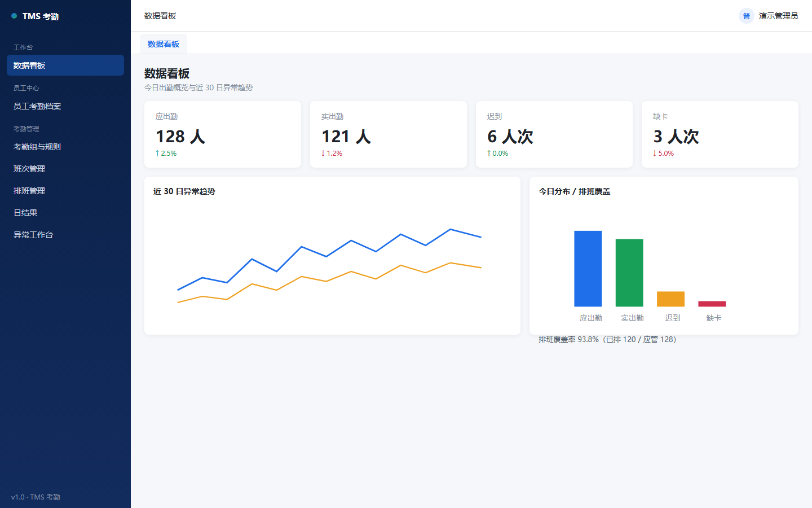Click the TMS 考勤 logo dot
Screen dimensions: 812x508
point(14,16)
